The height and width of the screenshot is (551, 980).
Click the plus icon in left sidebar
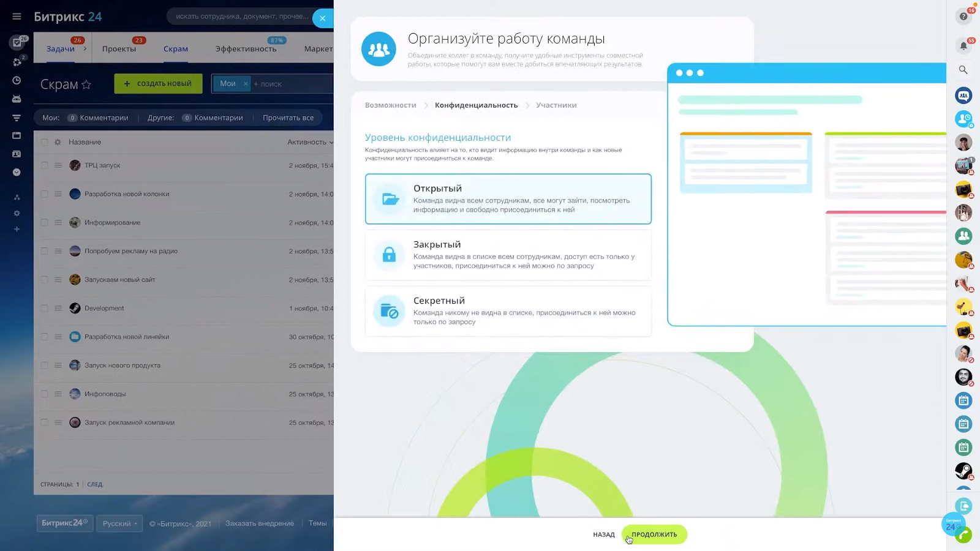click(x=17, y=229)
